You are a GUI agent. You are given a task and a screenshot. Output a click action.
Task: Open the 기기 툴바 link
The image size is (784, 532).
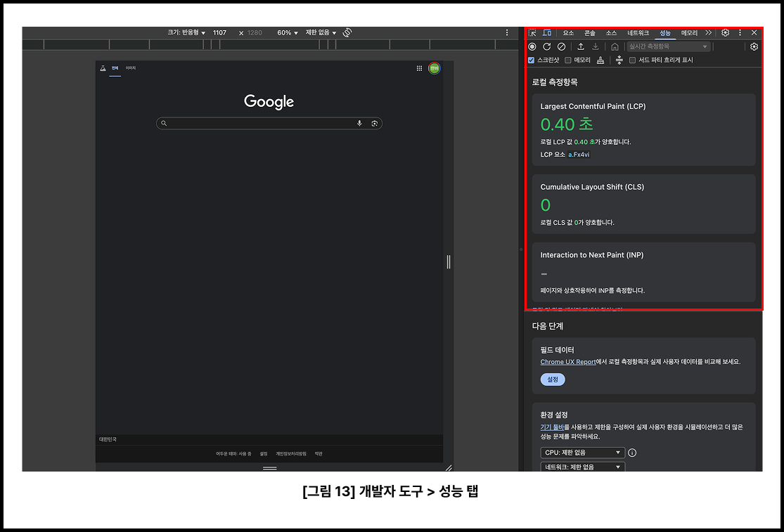pos(552,427)
